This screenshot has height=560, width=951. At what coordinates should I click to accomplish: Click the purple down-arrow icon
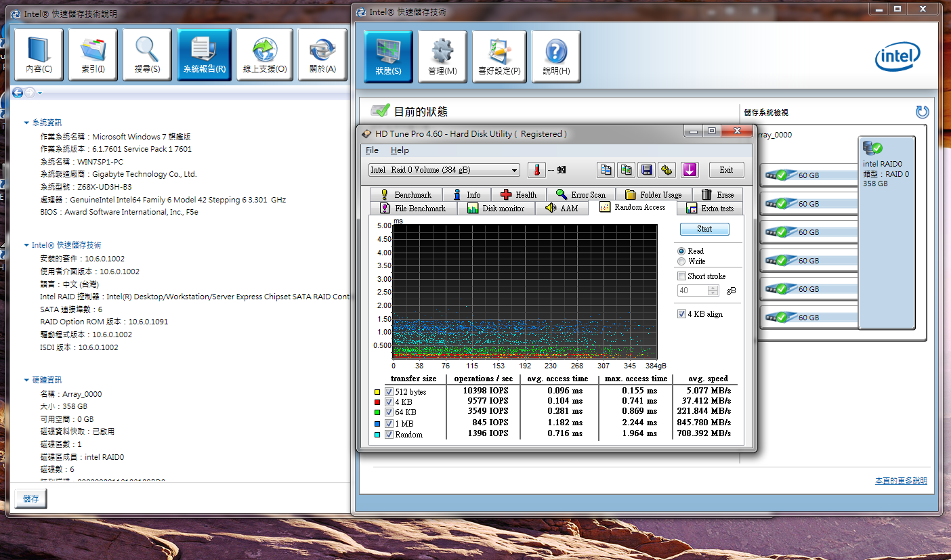pos(690,170)
